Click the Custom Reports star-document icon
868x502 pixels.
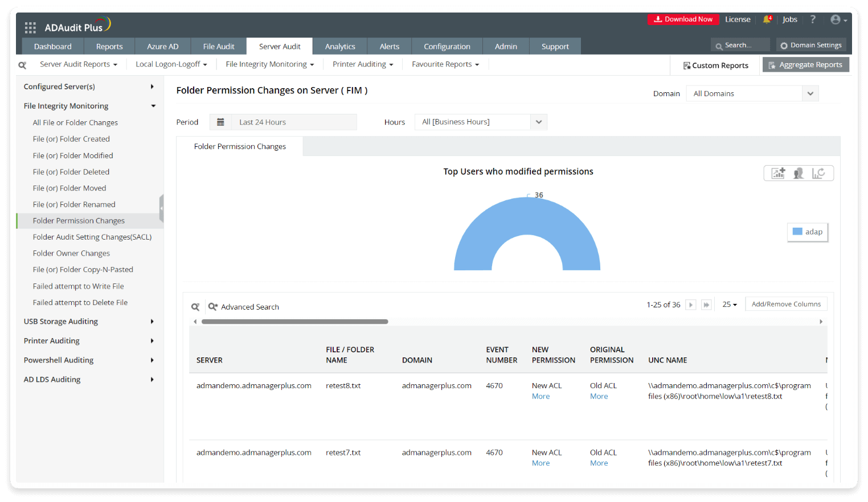pyautogui.click(x=687, y=66)
